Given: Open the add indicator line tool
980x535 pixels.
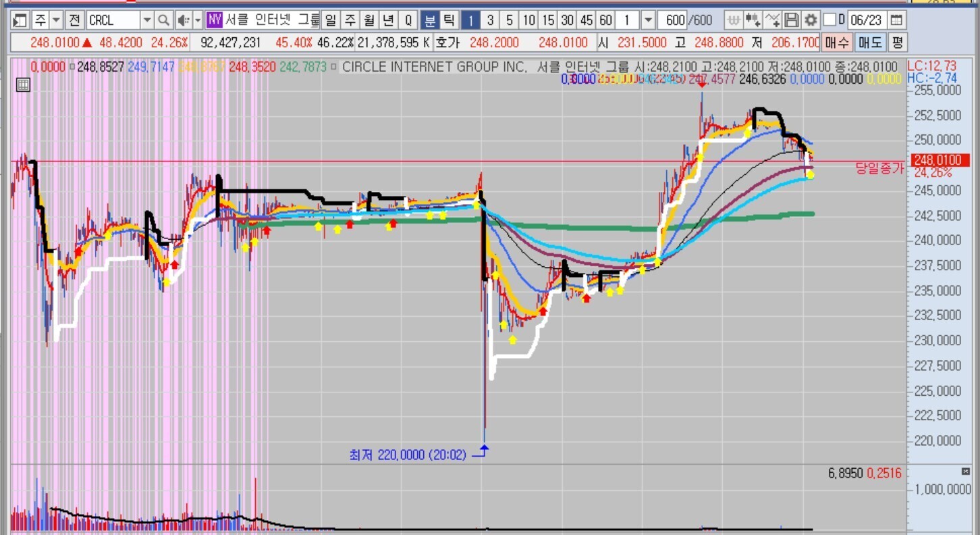Looking at the screenshot, I should point(773,20).
